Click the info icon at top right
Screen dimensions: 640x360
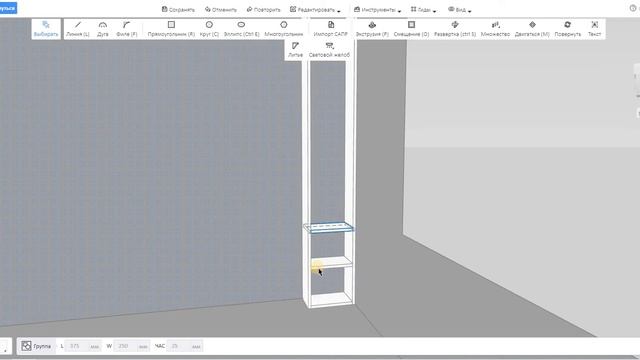(x=633, y=9)
